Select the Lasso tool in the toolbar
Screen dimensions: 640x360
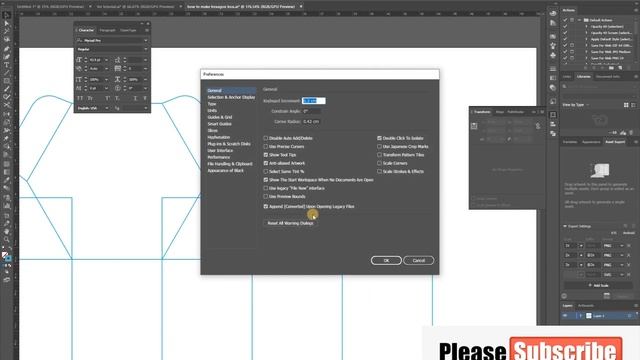coord(7,40)
